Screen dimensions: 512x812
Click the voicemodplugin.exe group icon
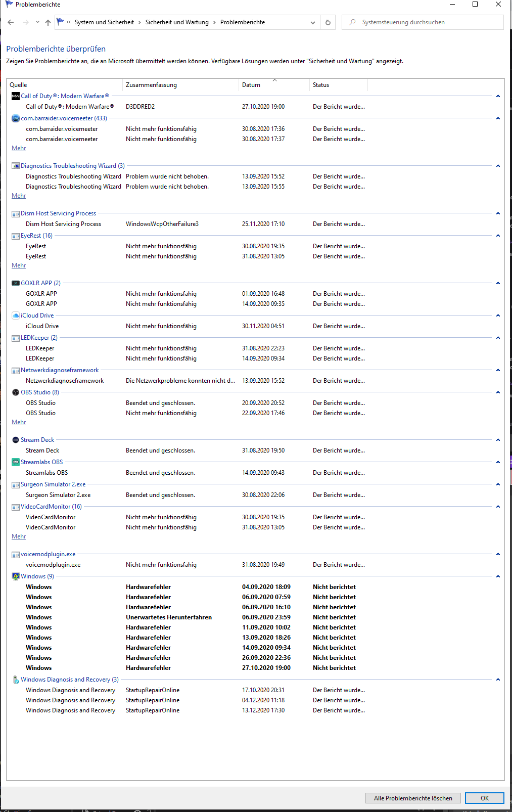pos(16,554)
